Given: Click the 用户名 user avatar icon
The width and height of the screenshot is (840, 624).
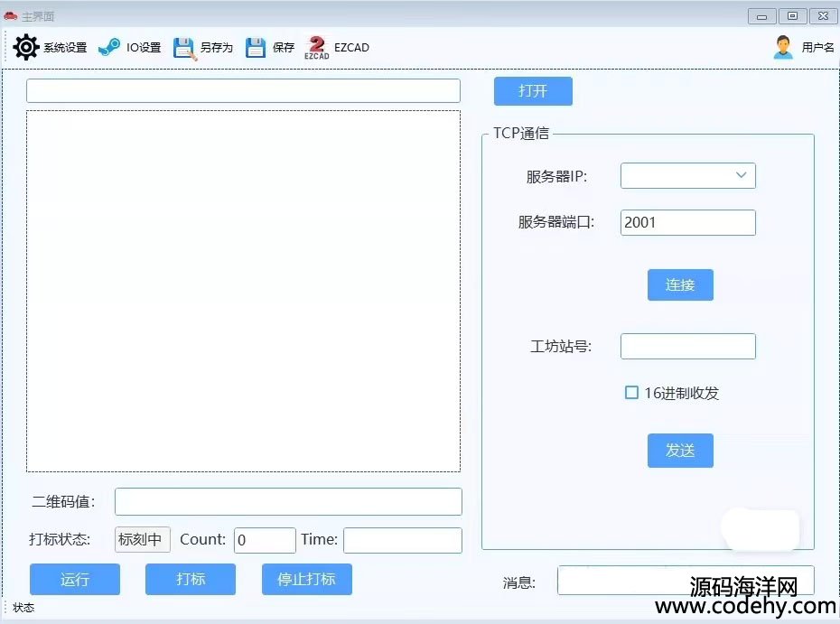Looking at the screenshot, I should tap(783, 48).
